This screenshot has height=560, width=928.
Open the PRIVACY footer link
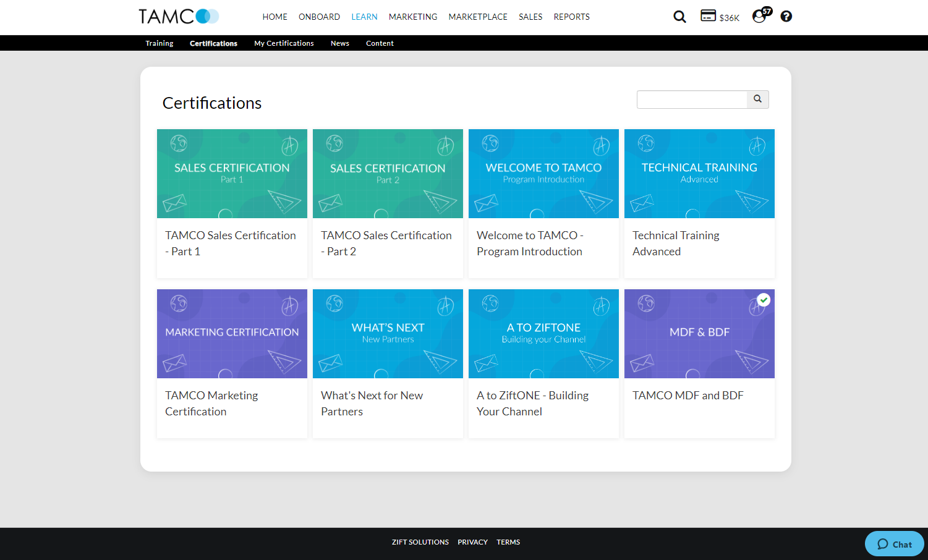pyautogui.click(x=472, y=542)
